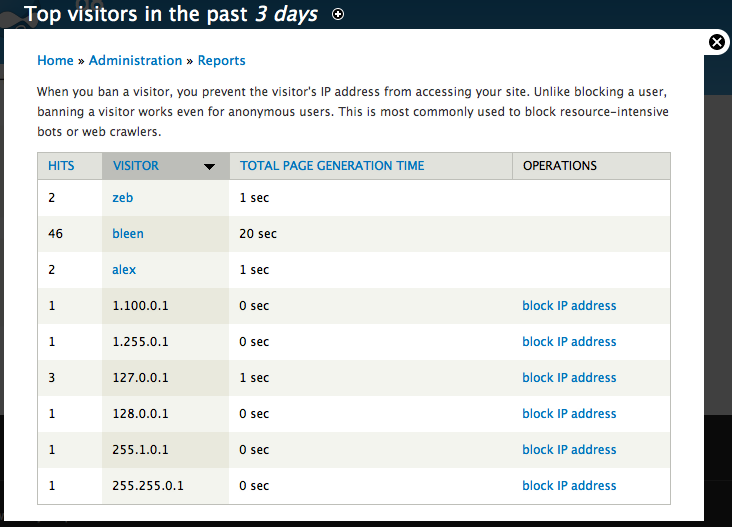Image resolution: width=732 pixels, height=527 pixels.
Task: Open user profile alex
Action: tap(124, 270)
